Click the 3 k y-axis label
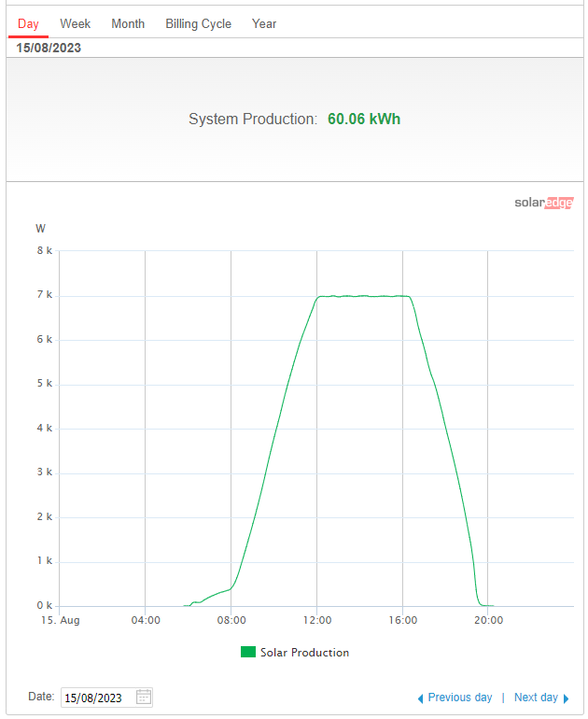Viewport: 588px width, 719px height. pyautogui.click(x=45, y=472)
